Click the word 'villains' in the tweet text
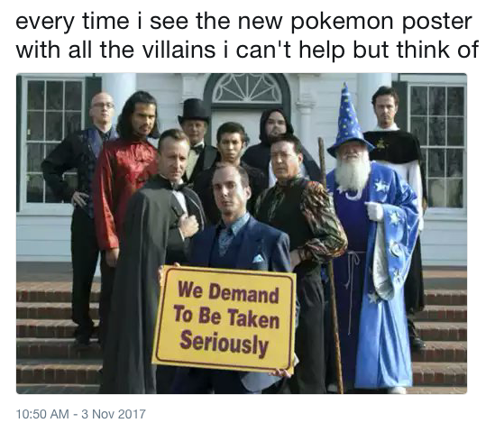Screen dimensions: 504x432 [179, 50]
